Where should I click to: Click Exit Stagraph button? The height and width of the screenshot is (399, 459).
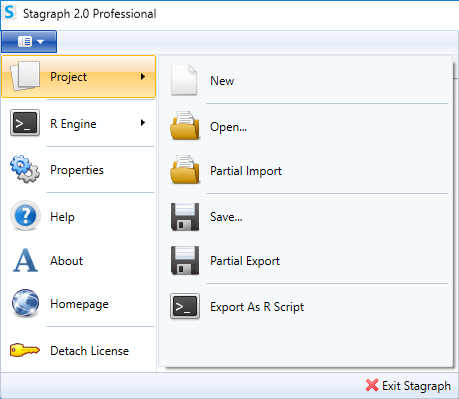(x=408, y=386)
